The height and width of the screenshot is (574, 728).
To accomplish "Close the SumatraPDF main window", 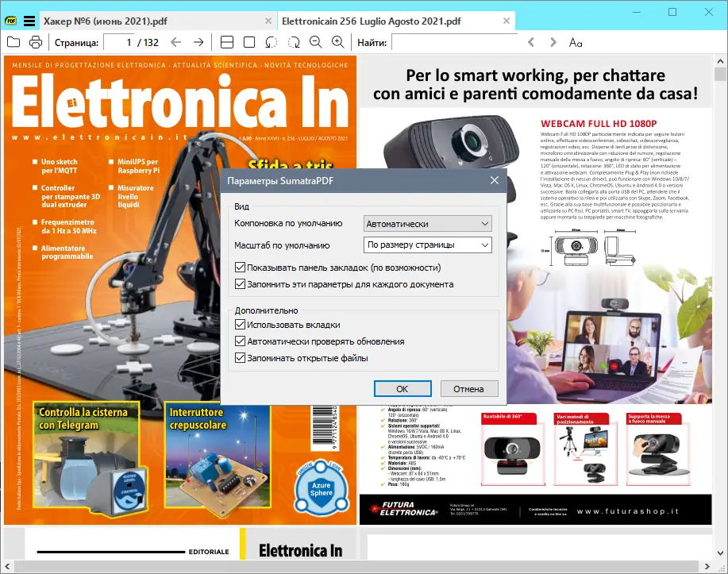I will click(x=708, y=12).
